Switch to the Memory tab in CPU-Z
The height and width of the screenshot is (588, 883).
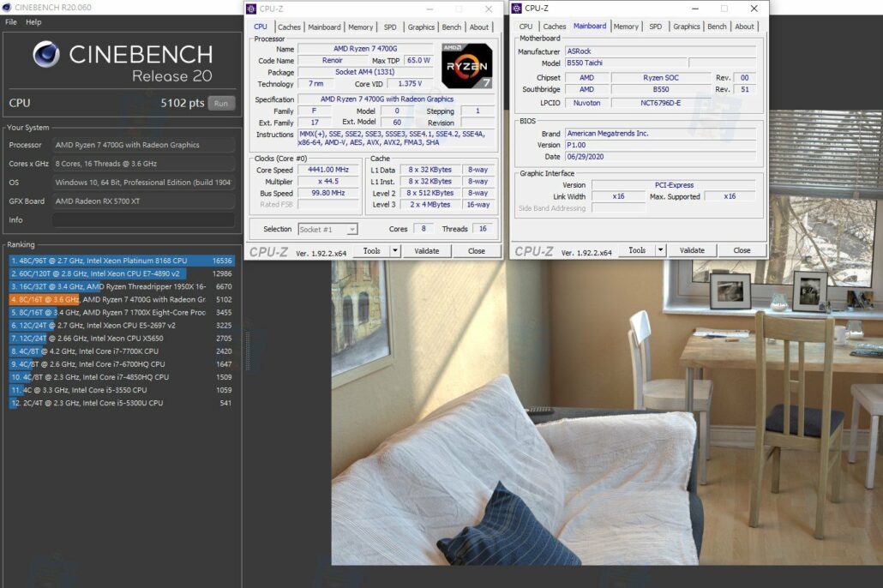point(360,27)
